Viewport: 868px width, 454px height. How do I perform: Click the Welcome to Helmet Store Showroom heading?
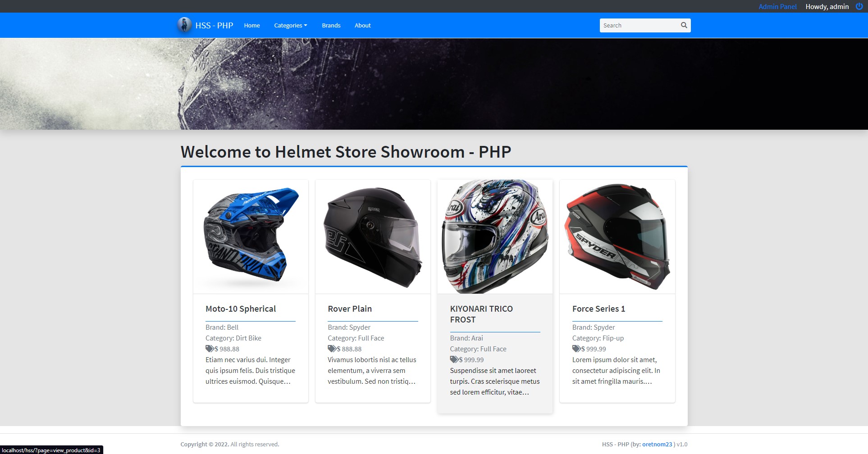point(346,152)
